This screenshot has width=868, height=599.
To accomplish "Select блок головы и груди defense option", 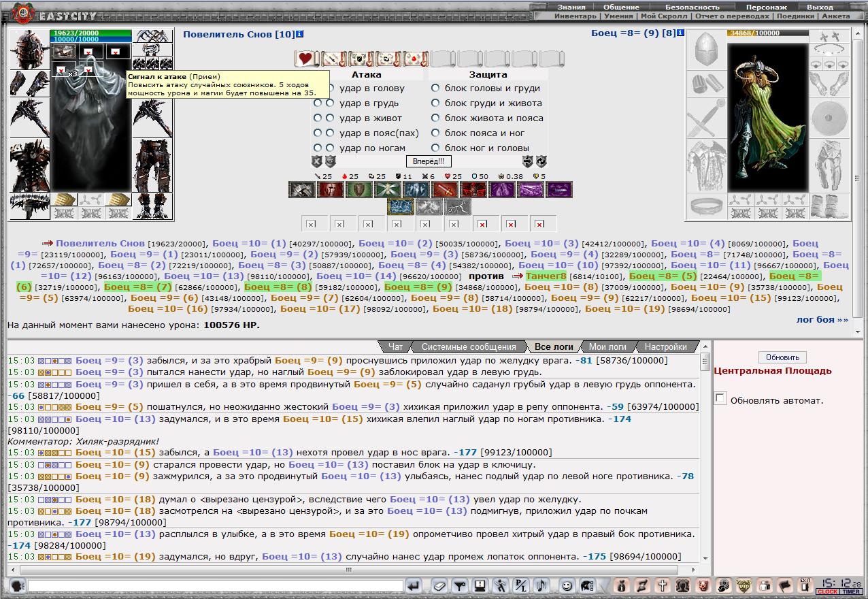I will (435, 88).
